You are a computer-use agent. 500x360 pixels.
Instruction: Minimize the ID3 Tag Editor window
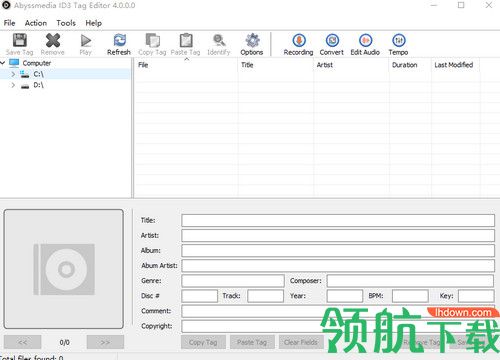(434, 5)
